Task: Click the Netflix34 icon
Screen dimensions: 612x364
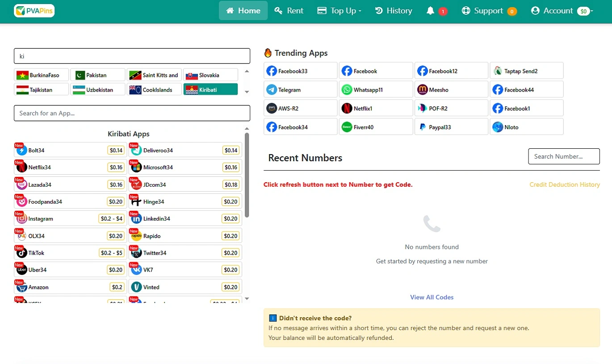Action: point(22,167)
